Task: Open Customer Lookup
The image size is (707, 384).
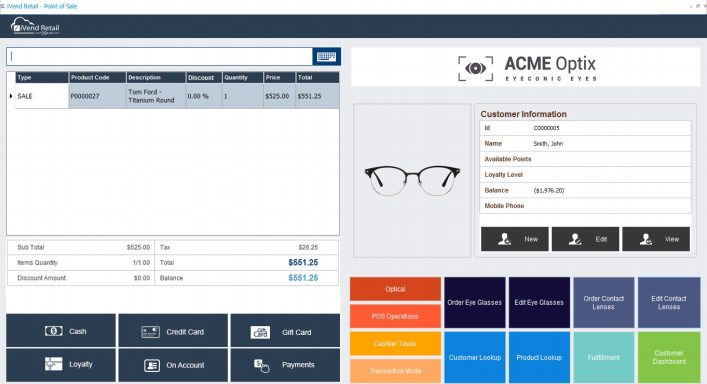Action: 475,357
